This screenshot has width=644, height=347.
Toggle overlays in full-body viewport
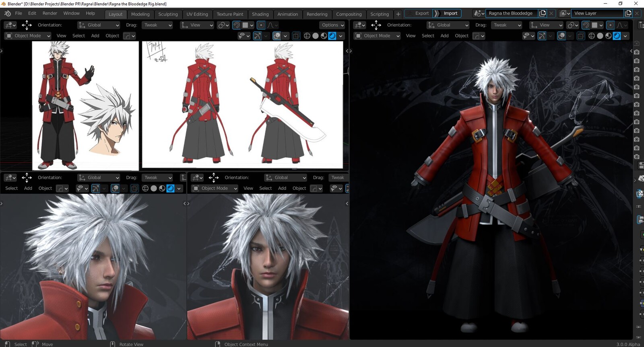point(561,36)
